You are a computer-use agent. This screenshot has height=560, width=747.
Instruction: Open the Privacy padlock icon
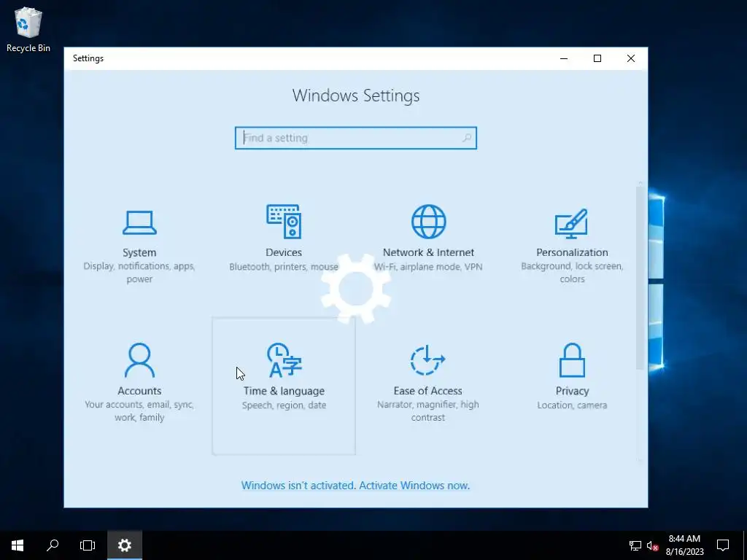point(572,360)
